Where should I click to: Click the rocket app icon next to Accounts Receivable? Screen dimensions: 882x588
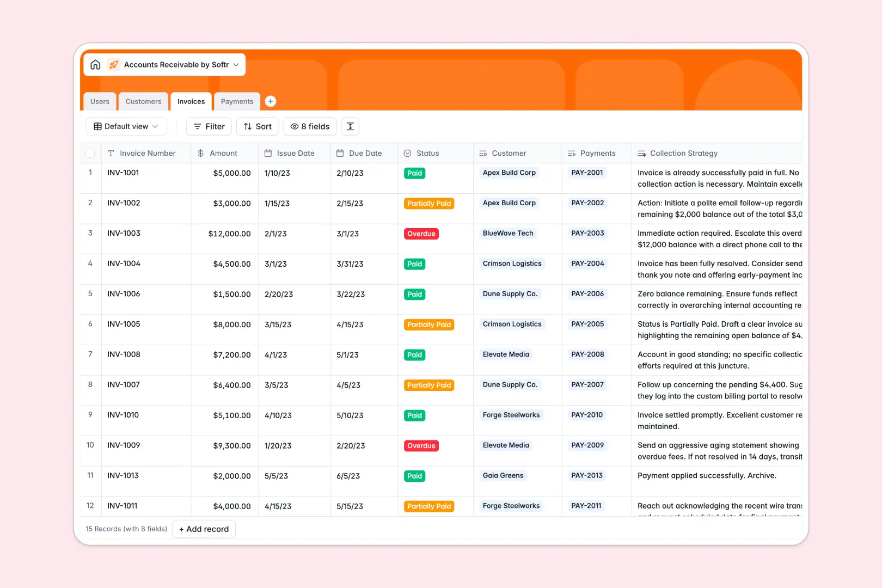(x=113, y=64)
